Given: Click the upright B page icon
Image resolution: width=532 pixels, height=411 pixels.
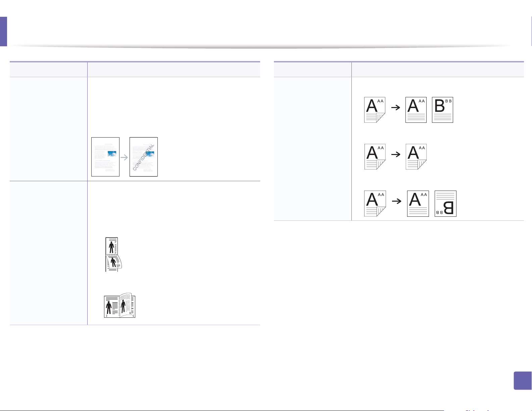Looking at the screenshot, I should (x=442, y=109).
